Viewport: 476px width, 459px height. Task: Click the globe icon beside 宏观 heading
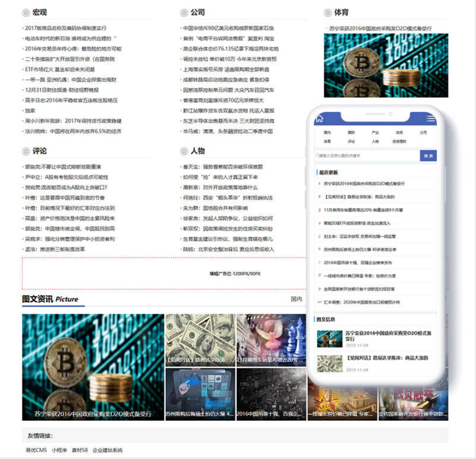coord(26,12)
